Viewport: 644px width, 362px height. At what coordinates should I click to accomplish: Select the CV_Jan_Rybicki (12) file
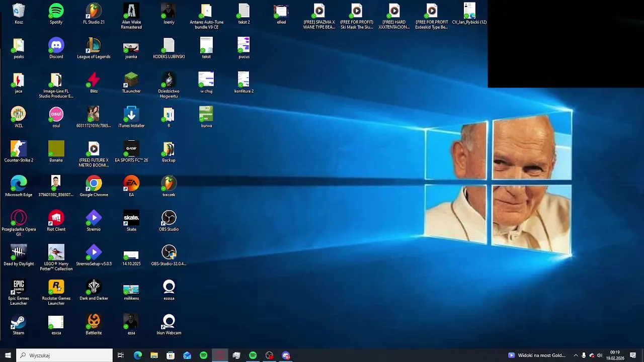pyautogui.click(x=469, y=14)
